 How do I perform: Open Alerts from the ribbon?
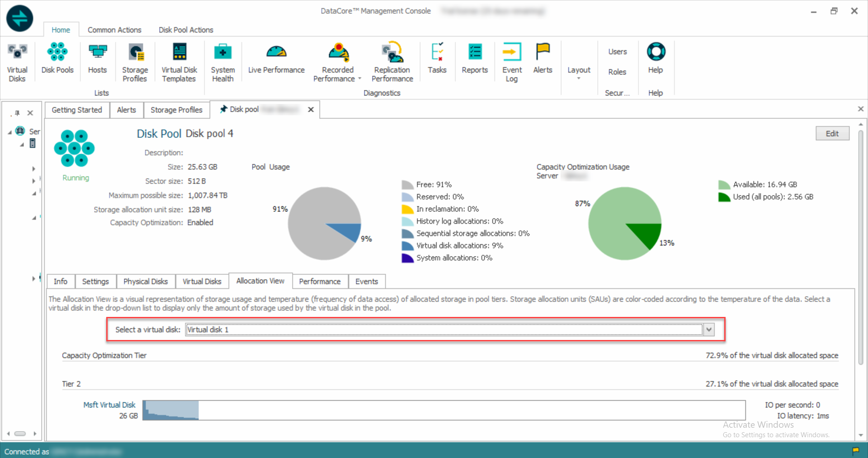click(x=542, y=58)
